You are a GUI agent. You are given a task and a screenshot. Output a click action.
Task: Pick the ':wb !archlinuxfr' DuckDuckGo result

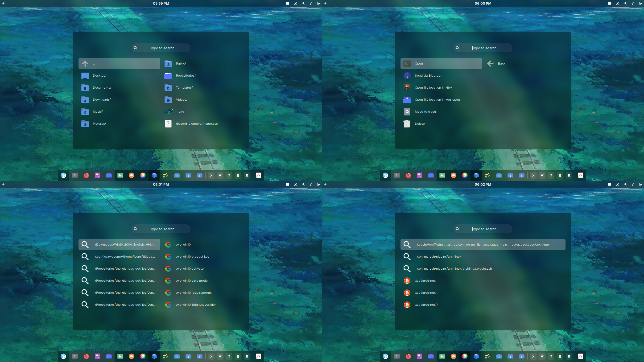(x=426, y=304)
